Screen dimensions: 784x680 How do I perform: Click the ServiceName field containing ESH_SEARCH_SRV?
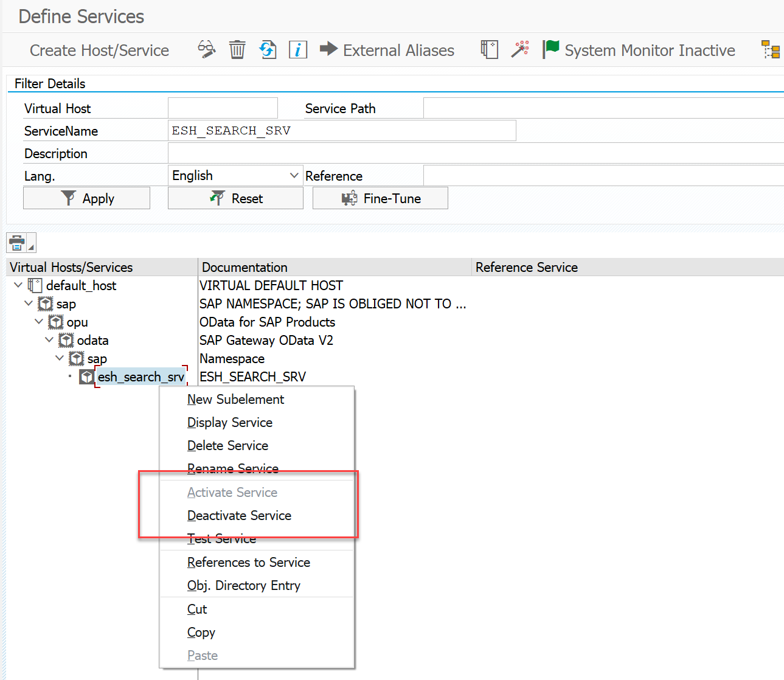(342, 131)
